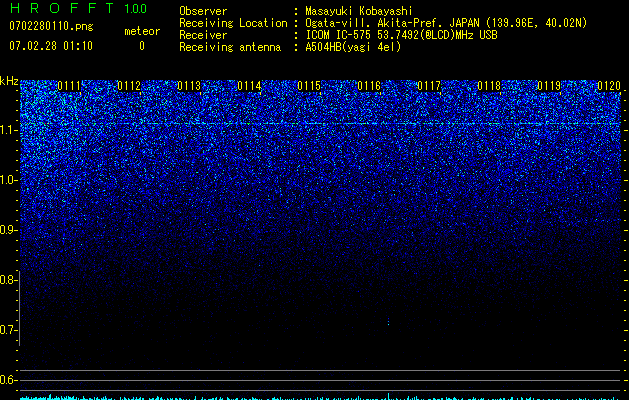Click the 0.8 frequency axis label
The image size is (629, 400).
click(x=8, y=280)
